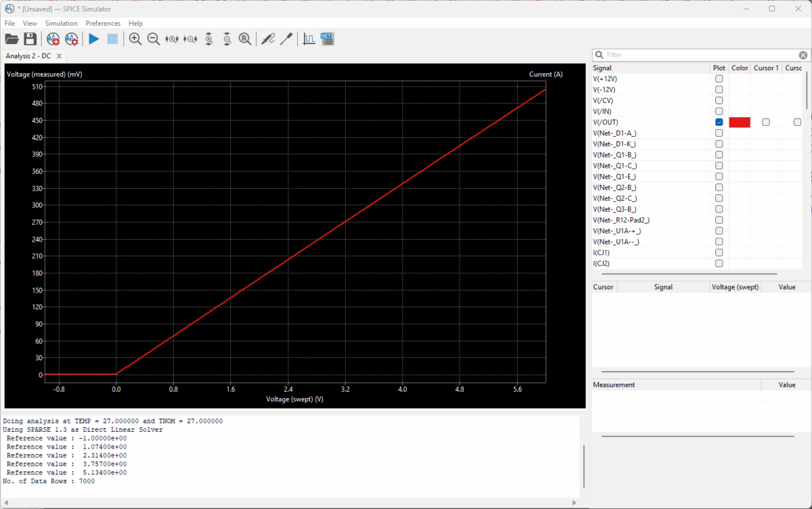
Task: Open the Preferences menu
Action: point(103,23)
